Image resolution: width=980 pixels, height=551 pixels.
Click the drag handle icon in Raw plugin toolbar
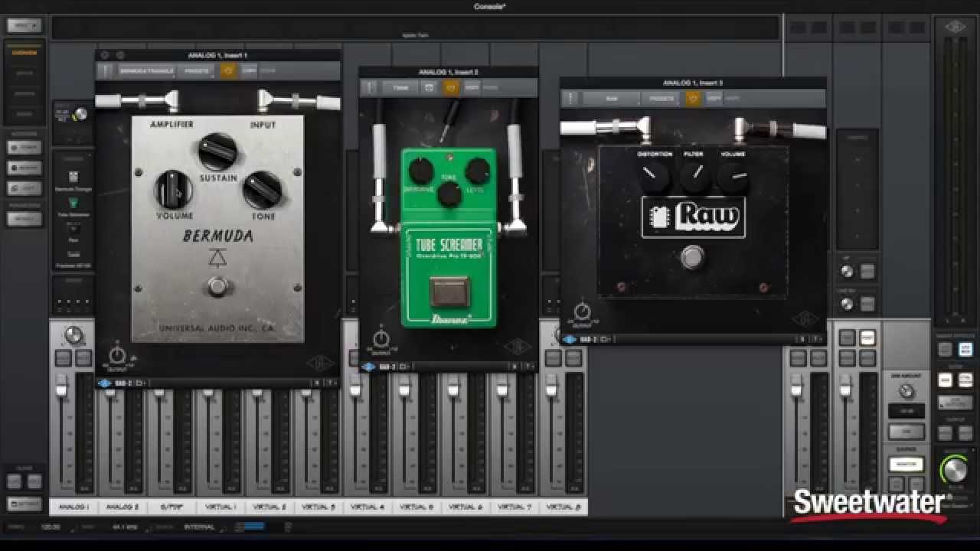click(x=570, y=98)
